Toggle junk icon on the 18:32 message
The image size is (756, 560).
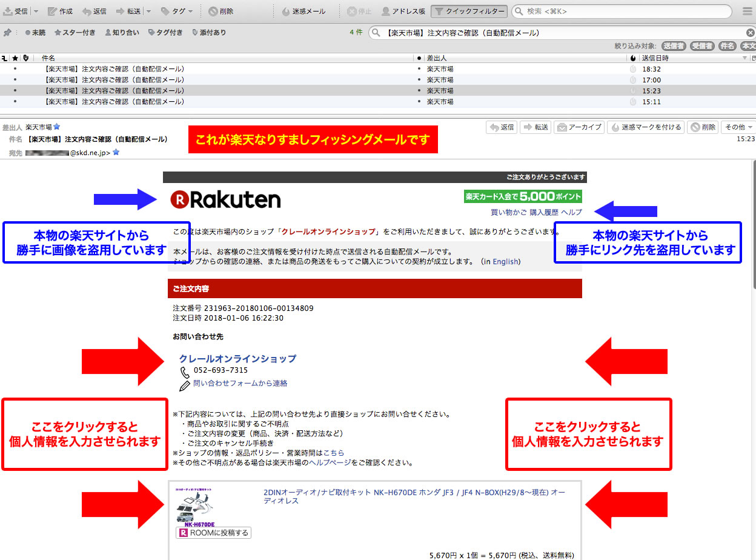(x=633, y=69)
